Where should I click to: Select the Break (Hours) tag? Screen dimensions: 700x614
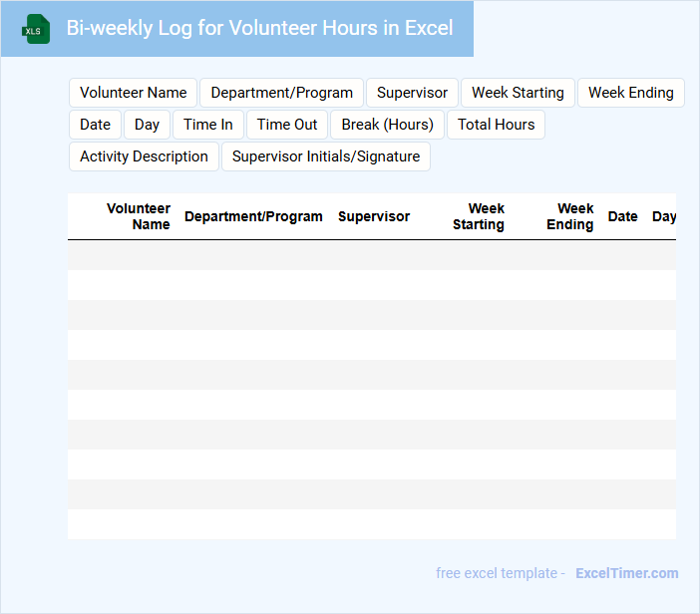coord(387,125)
